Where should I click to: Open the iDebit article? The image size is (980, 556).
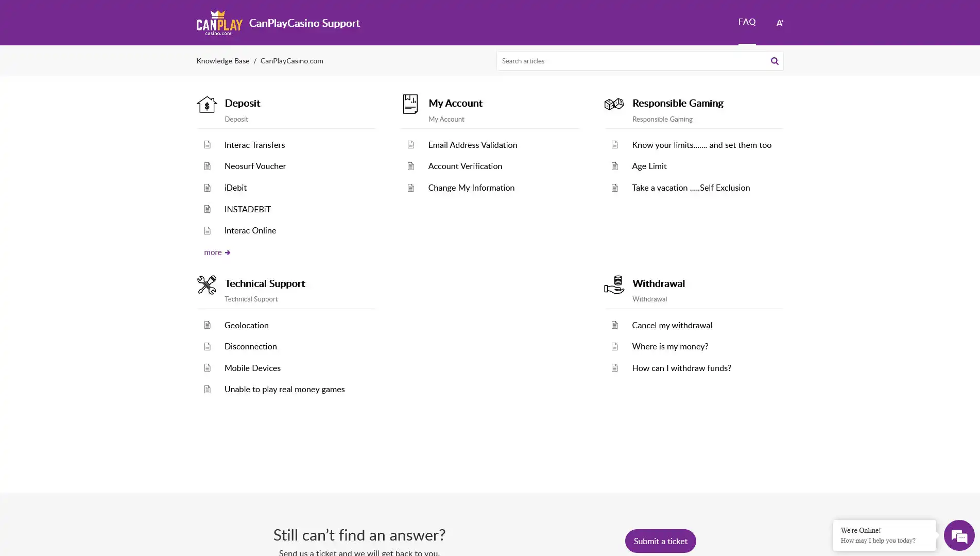point(235,188)
